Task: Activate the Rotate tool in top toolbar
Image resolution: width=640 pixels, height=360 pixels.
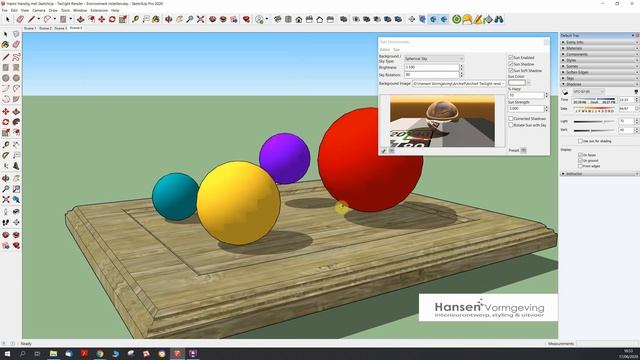Action: tap(112, 19)
